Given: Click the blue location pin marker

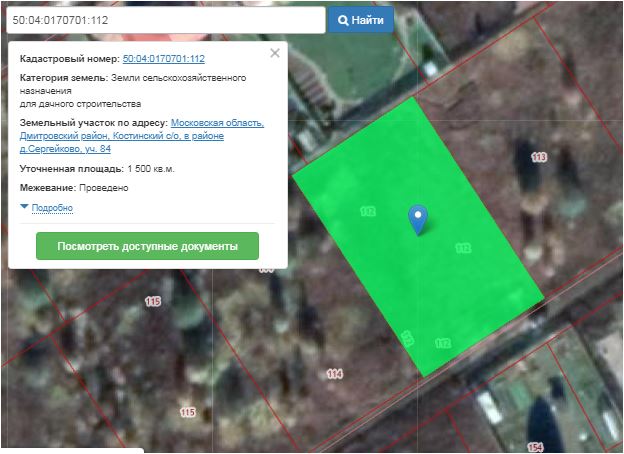Looking at the screenshot, I should click(419, 218).
